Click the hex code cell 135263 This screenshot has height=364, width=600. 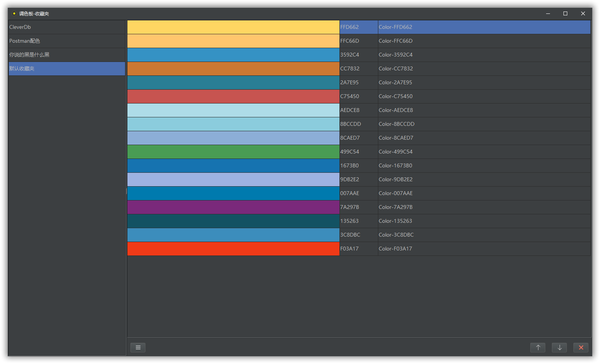pyautogui.click(x=359, y=221)
